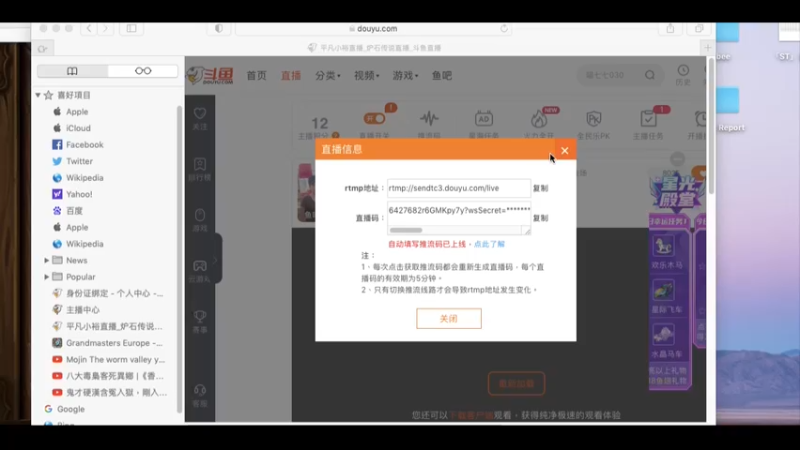Screen dimensions: 800x450
Task: Click the 星际飞车 gift icon
Action: 663,290
